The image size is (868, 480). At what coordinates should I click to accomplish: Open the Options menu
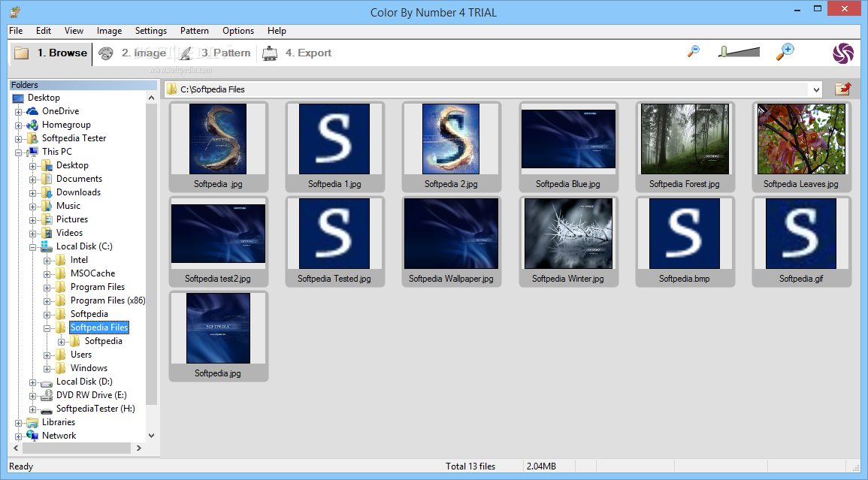pyautogui.click(x=238, y=31)
